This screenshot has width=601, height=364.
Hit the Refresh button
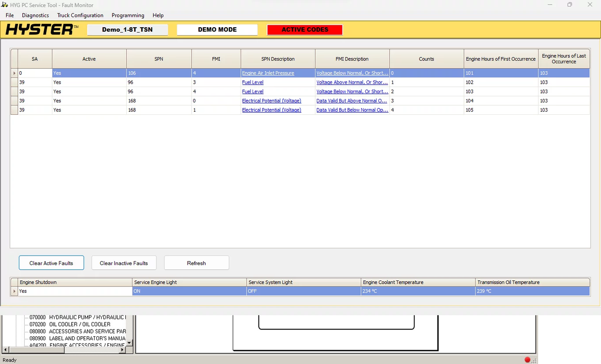pos(196,263)
